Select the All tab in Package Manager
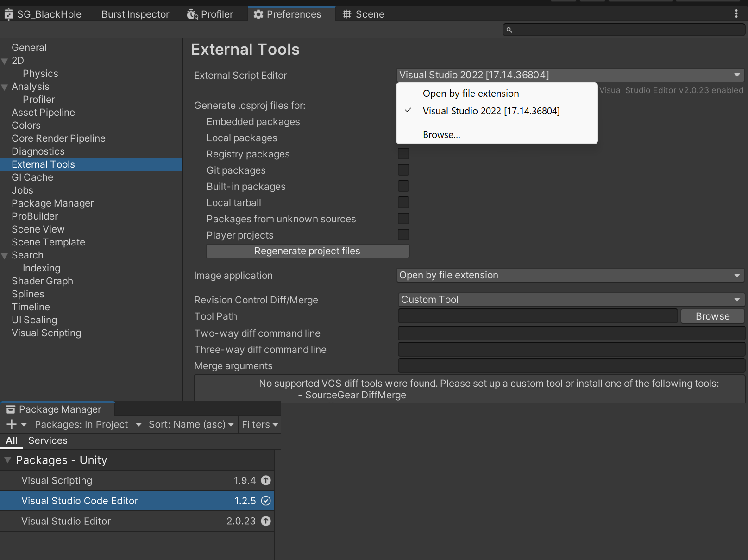The width and height of the screenshot is (748, 560). (x=12, y=440)
